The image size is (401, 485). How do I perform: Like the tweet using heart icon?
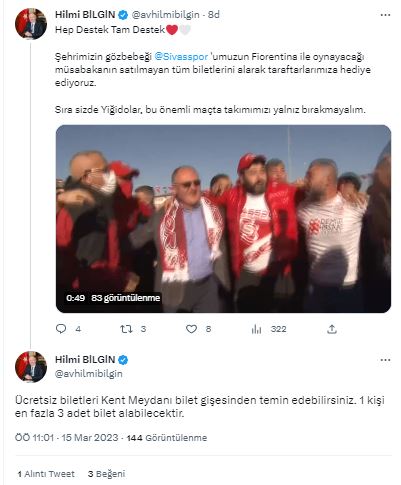point(191,329)
